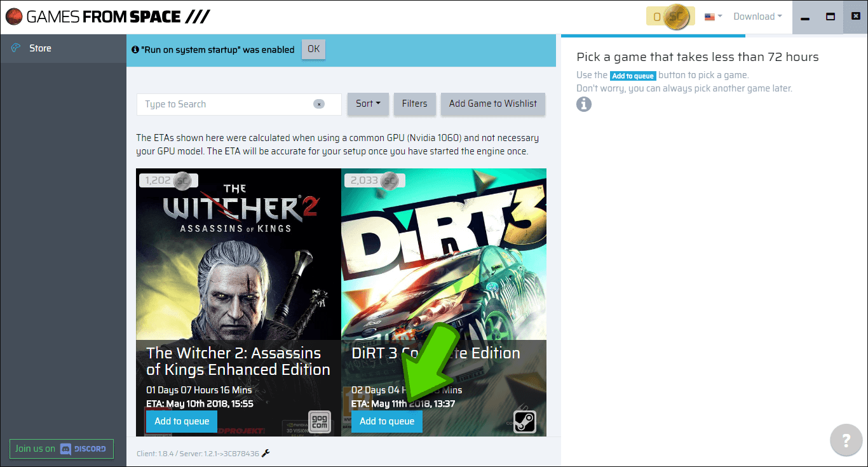Maximize the application window
Screen dimensions: 868x467
[x=831, y=17]
